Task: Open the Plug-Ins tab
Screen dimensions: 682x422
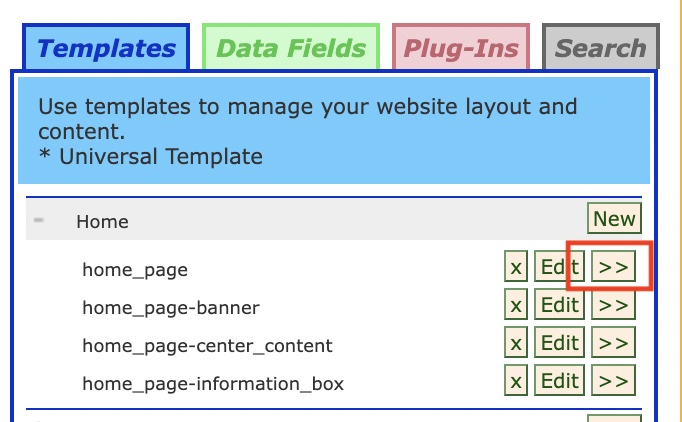Action: (x=461, y=48)
